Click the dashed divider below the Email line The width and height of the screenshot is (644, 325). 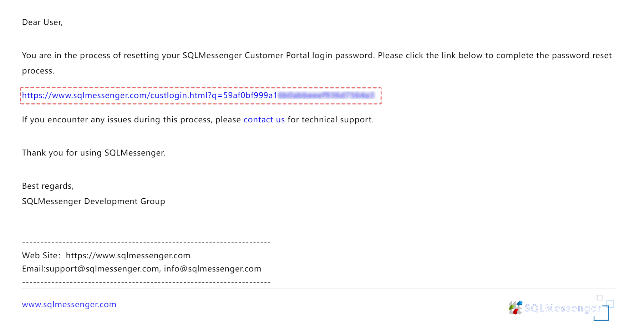(x=146, y=282)
